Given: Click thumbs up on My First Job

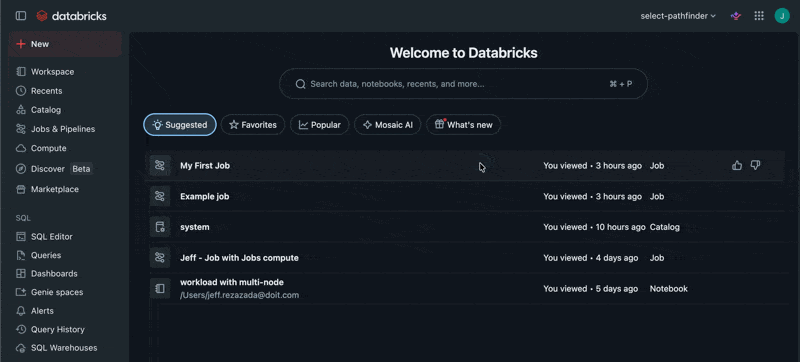Looking at the screenshot, I should coord(737,165).
